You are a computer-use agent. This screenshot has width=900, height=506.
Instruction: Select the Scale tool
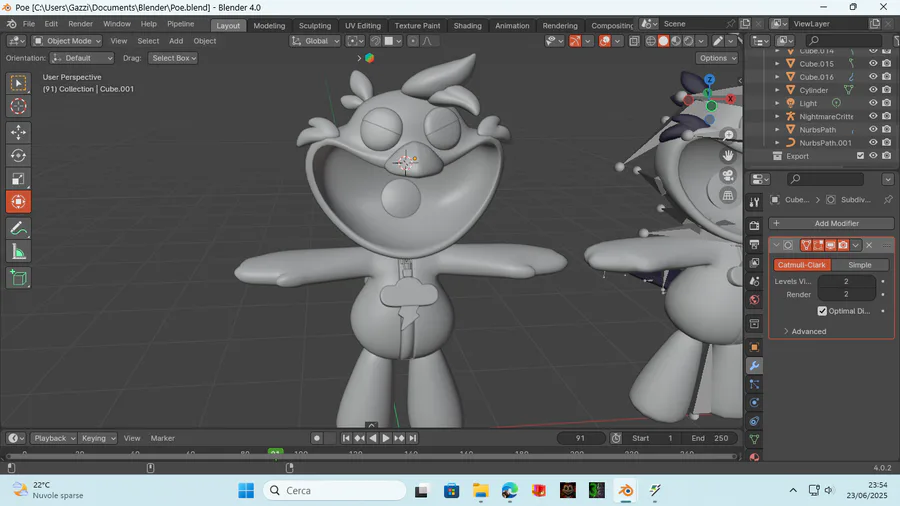(18, 178)
